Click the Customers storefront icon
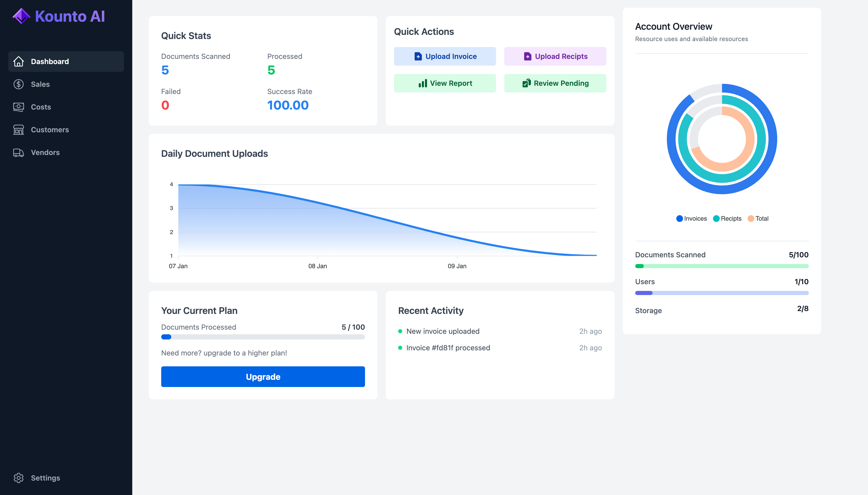 (x=19, y=129)
